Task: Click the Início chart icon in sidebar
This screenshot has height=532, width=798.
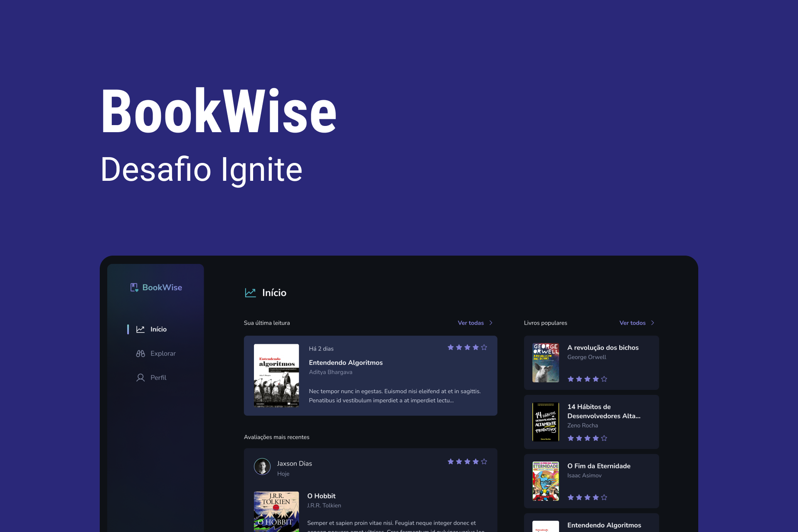Action: 140,329
